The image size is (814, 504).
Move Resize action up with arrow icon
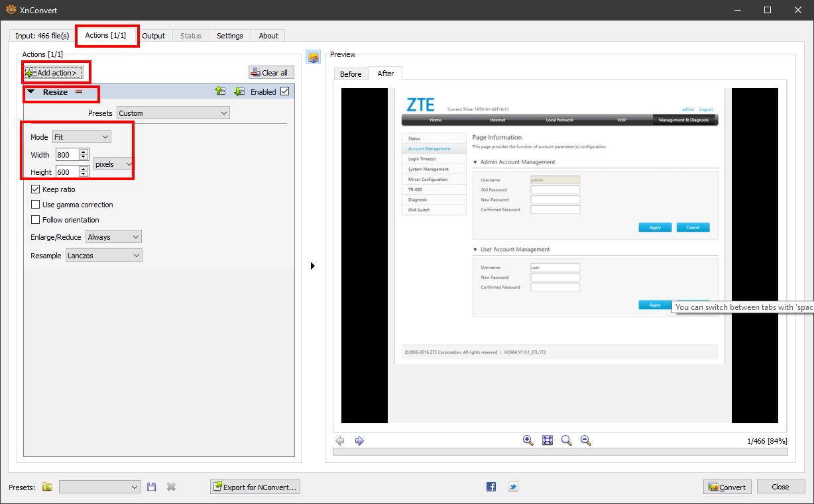click(220, 91)
